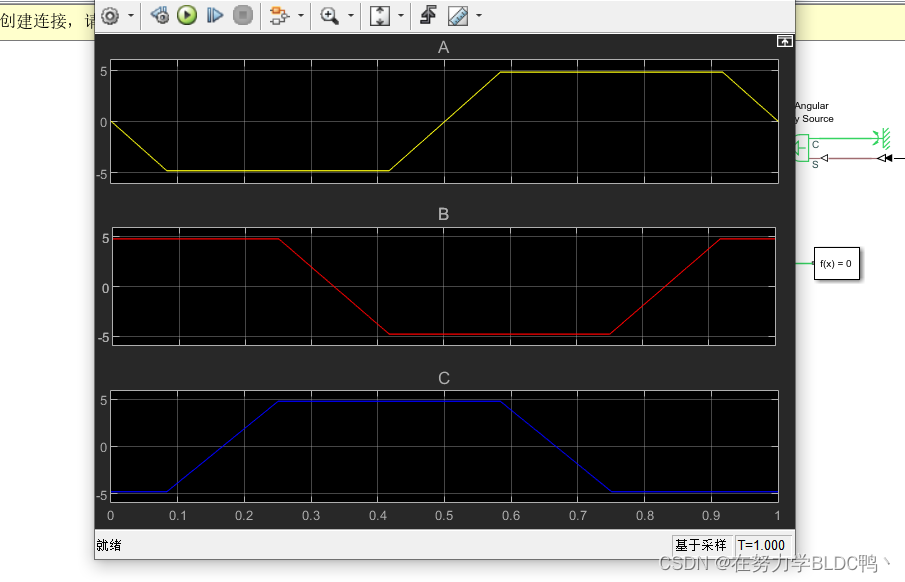Maximize axes icon at scope corner
The image size is (905, 582).
click(784, 42)
